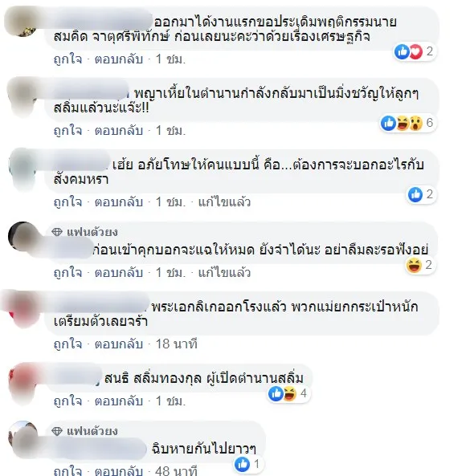The width and height of the screenshot is (470, 476).
Task: Reply to the พญาเหี้ย comment via ตอบกลับ
Action: 119,131
